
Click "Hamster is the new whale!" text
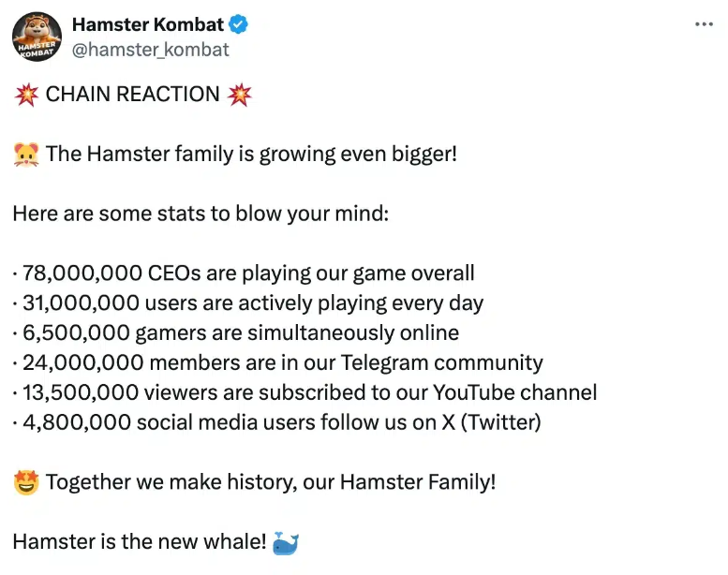coord(140,542)
